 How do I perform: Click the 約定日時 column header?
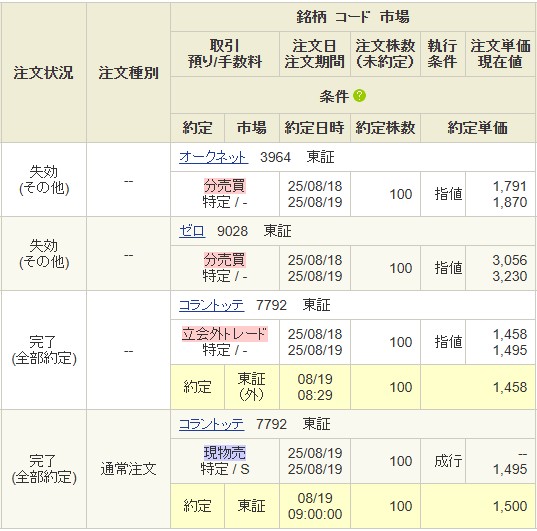pos(314,128)
